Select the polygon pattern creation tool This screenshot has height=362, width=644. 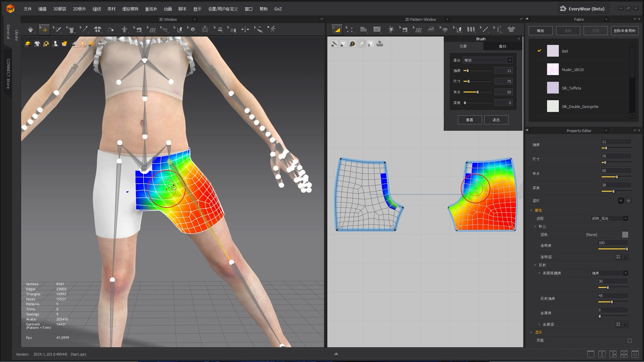click(364, 29)
